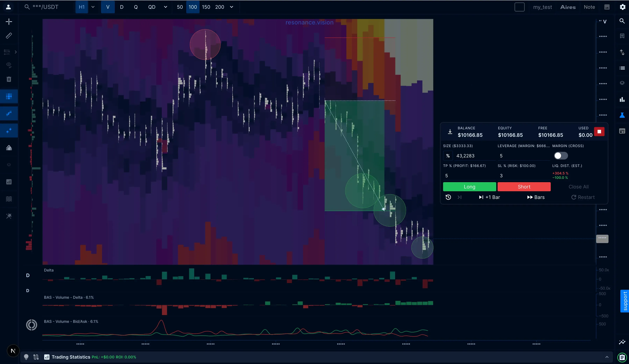Viewport: 629px width, 364px height.
Task: Open the layers icon in right sidebar
Action: click(622, 83)
